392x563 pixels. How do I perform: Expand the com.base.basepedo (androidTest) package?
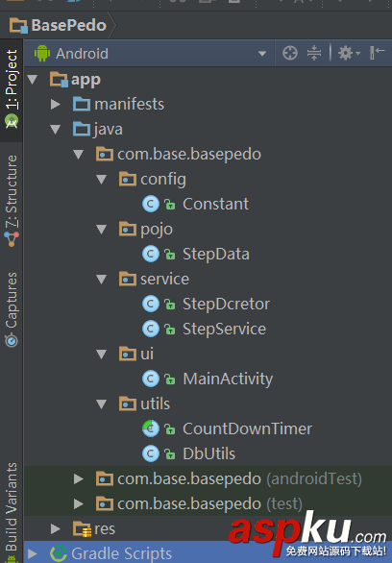(x=79, y=479)
